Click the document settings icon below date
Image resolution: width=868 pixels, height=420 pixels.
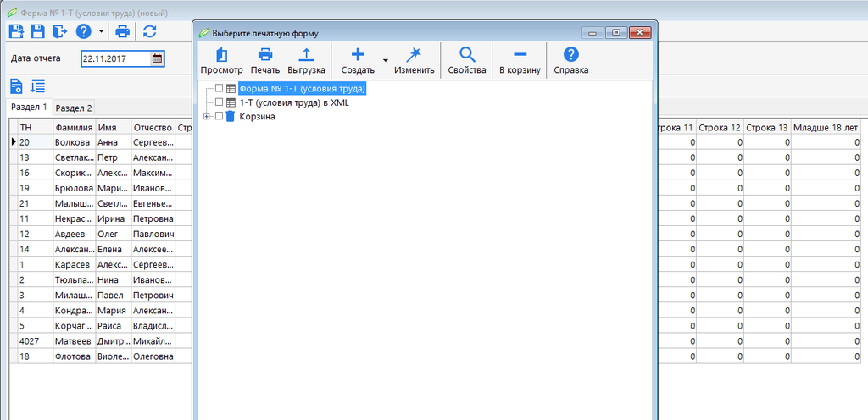[17, 86]
